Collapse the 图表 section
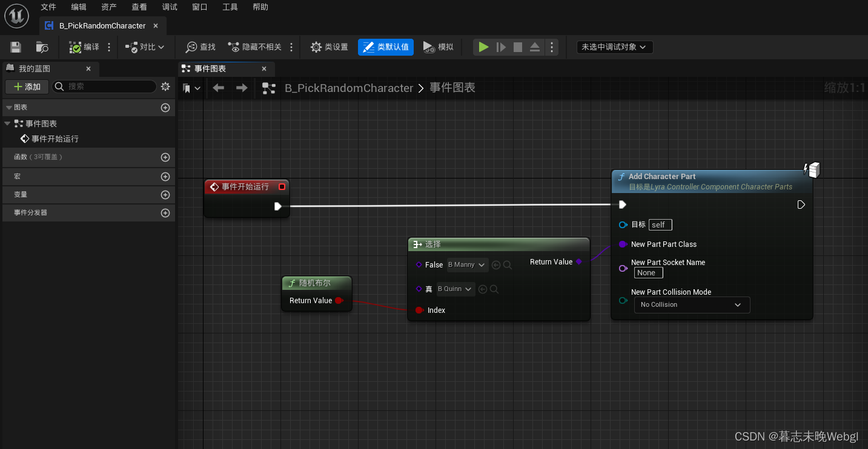Screen dimensions: 868x449 pos(9,107)
